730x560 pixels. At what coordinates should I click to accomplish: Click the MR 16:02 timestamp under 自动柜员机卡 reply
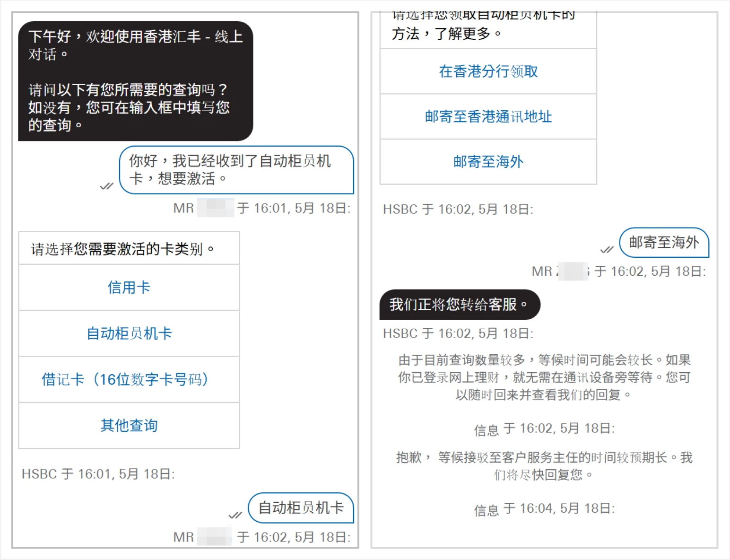coord(262,537)
